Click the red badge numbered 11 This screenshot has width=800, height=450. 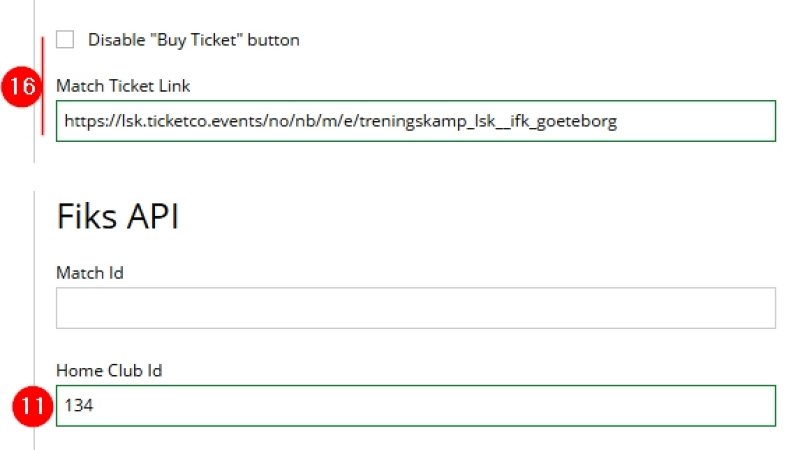point(31,406)
